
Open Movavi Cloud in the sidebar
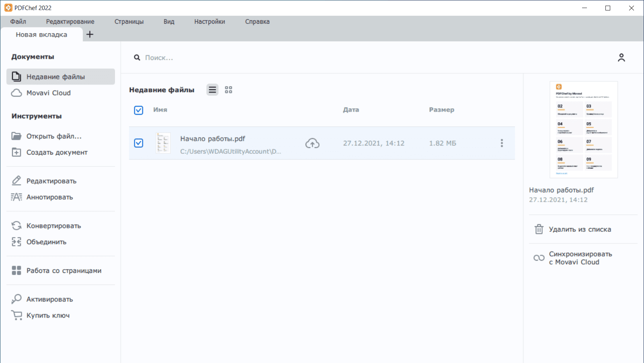pos(61,93)
